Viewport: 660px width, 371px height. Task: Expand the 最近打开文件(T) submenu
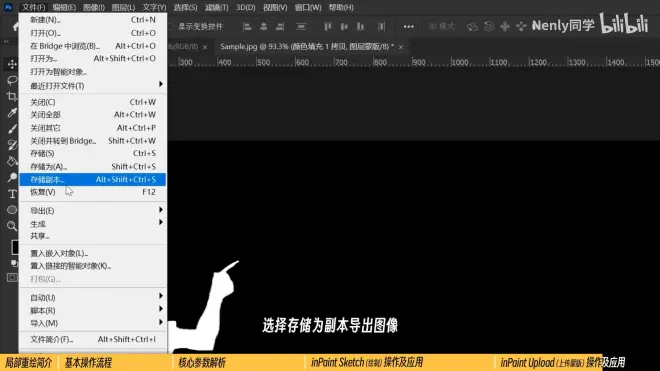93,85
